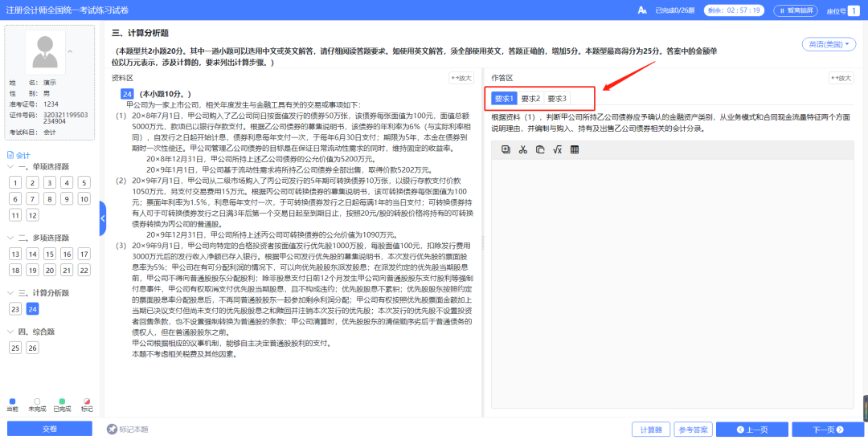Go to question 10
The image size is (868, 440).
point(84,199)
